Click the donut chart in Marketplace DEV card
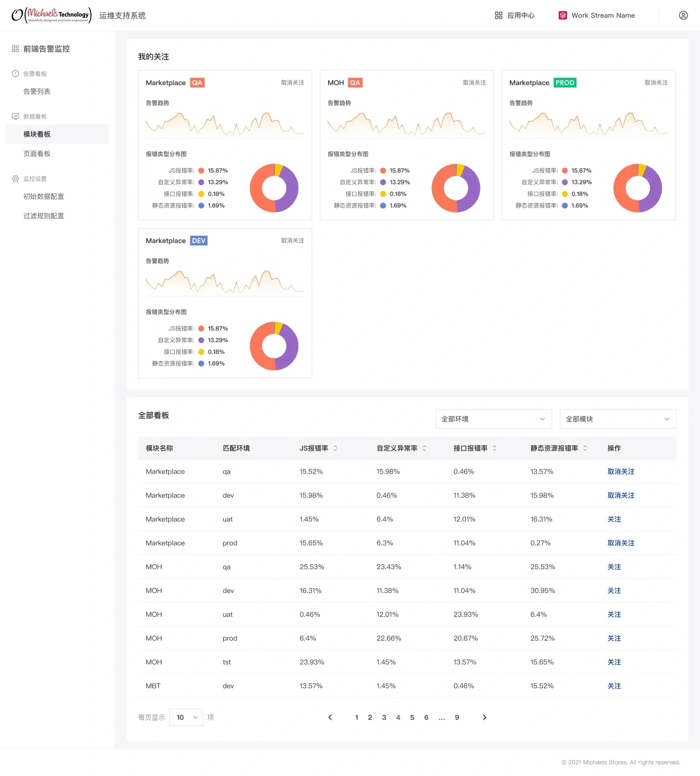Image resolution: width=700 pixels, height=776 pixels. tap(274, 346)
